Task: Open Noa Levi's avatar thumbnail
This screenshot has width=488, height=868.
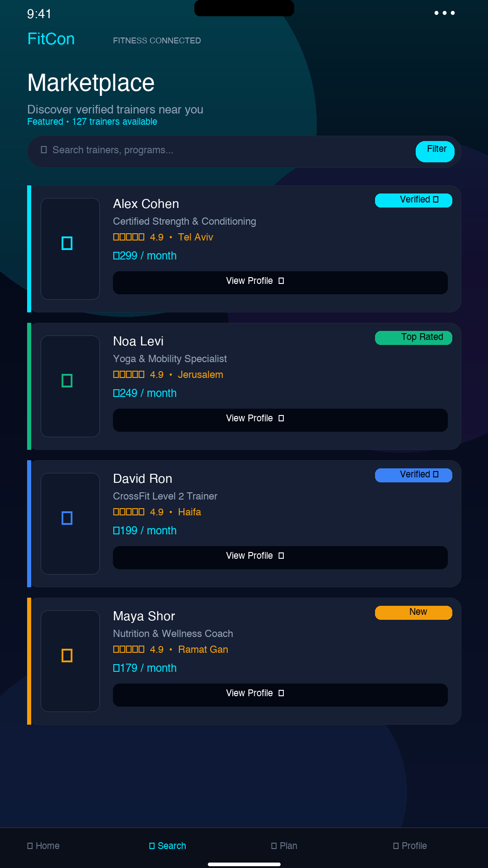Action: (x=70, y=386)
